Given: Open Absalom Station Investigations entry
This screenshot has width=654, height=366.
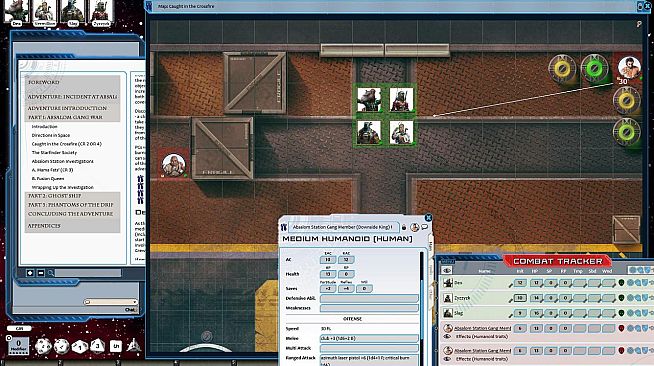Looking at the screenshot, I should pyautogui.click(x=63, y=161).
